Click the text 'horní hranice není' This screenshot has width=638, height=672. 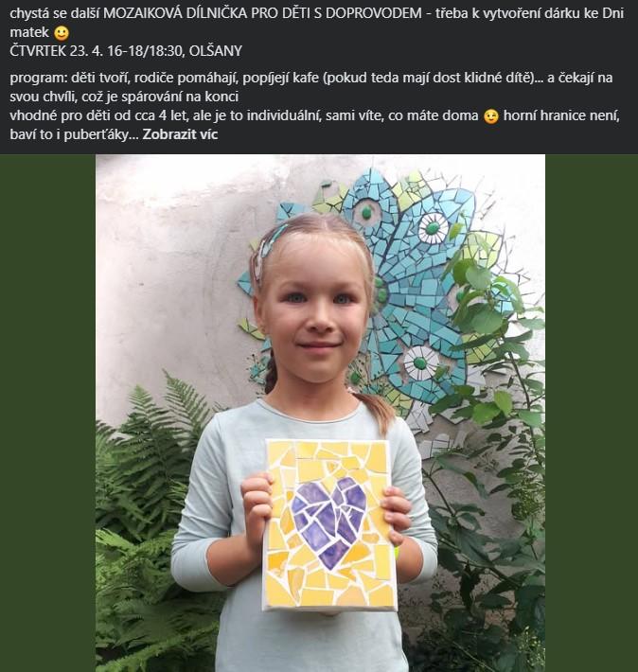561,115
